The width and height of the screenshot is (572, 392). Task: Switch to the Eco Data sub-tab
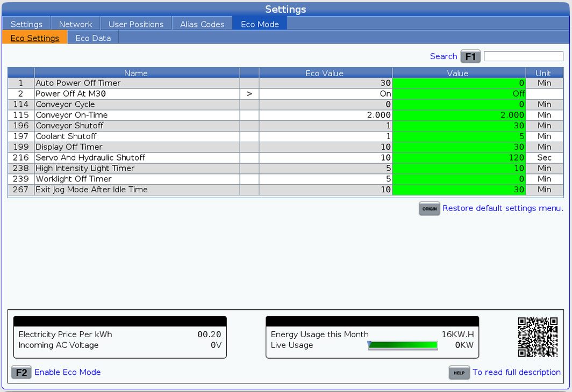[93, 38]
